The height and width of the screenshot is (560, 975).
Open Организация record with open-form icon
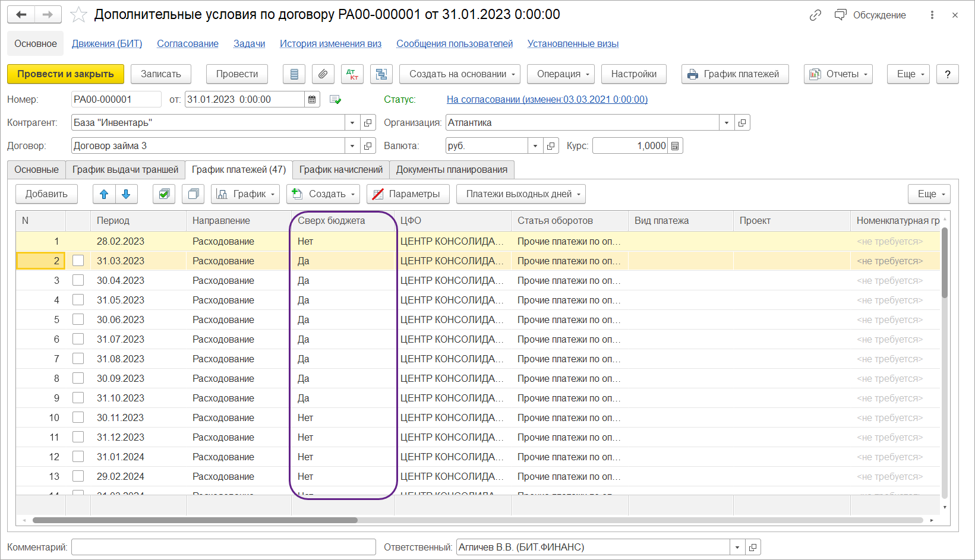pos(742,123)
